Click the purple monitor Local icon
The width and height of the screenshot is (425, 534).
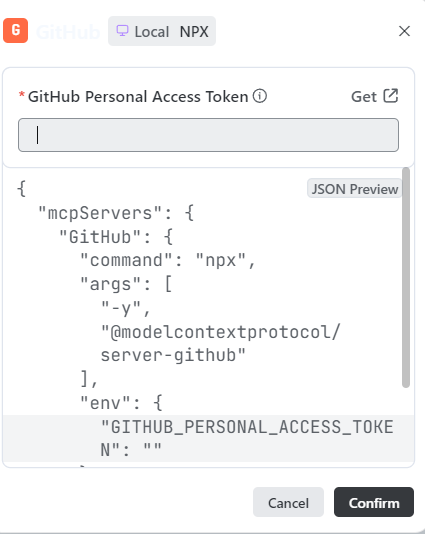click(x=122, y=31)
